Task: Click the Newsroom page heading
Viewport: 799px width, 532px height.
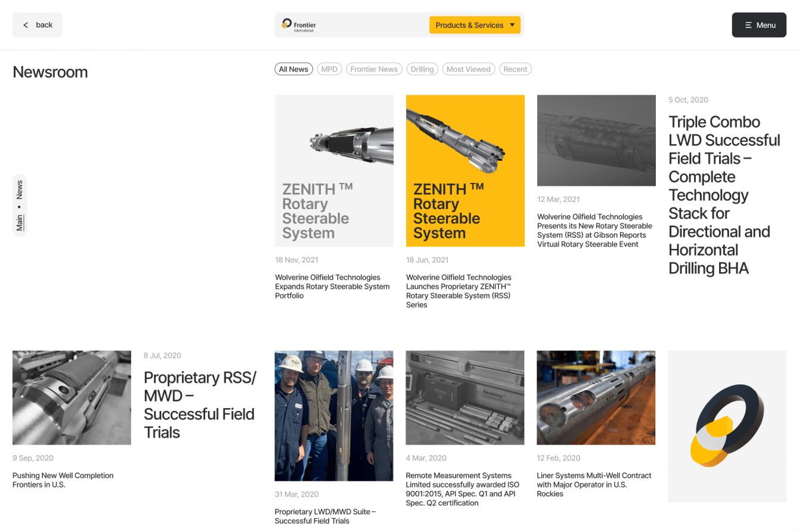Action: (x=50, y=72)
